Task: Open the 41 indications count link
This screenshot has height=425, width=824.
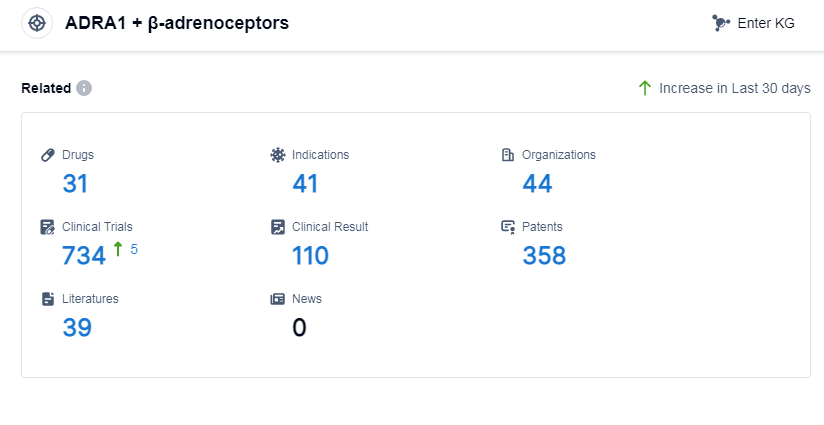Action: click(305, 184)
